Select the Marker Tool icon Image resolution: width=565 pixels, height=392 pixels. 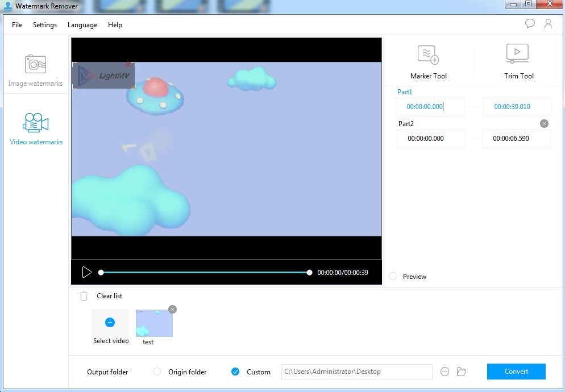(x=428, y=56)
